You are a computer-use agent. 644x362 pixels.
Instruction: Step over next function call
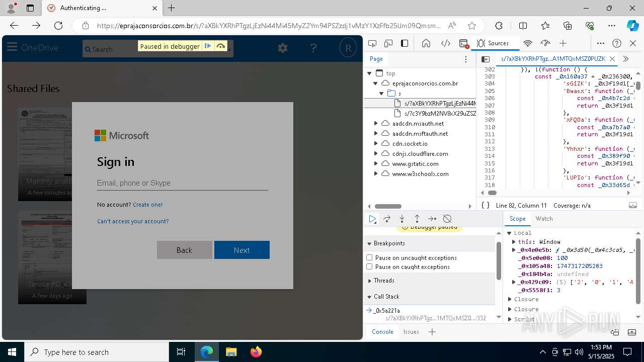[x=387, y=219]
